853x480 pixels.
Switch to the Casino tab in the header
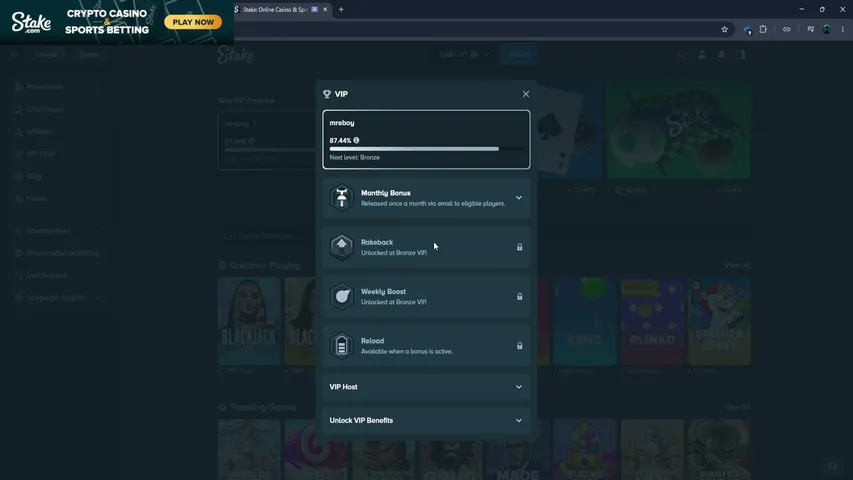[x=46, y=54]
